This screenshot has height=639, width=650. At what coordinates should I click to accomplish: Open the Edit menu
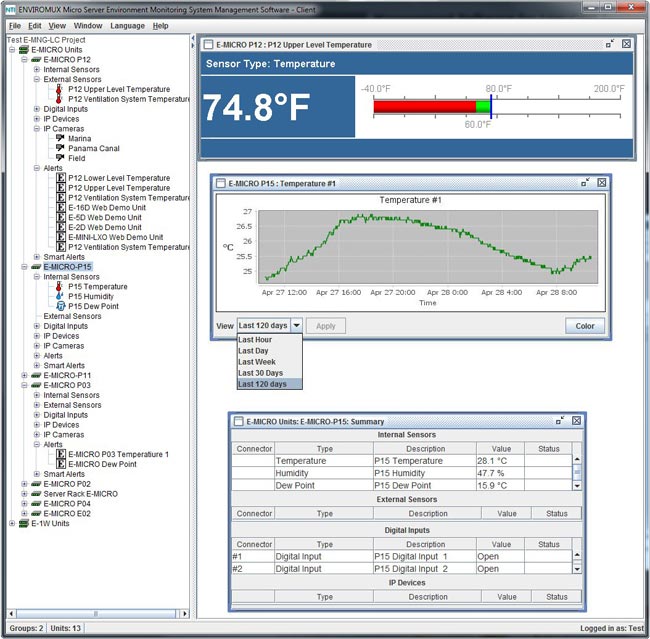(34, 26)
